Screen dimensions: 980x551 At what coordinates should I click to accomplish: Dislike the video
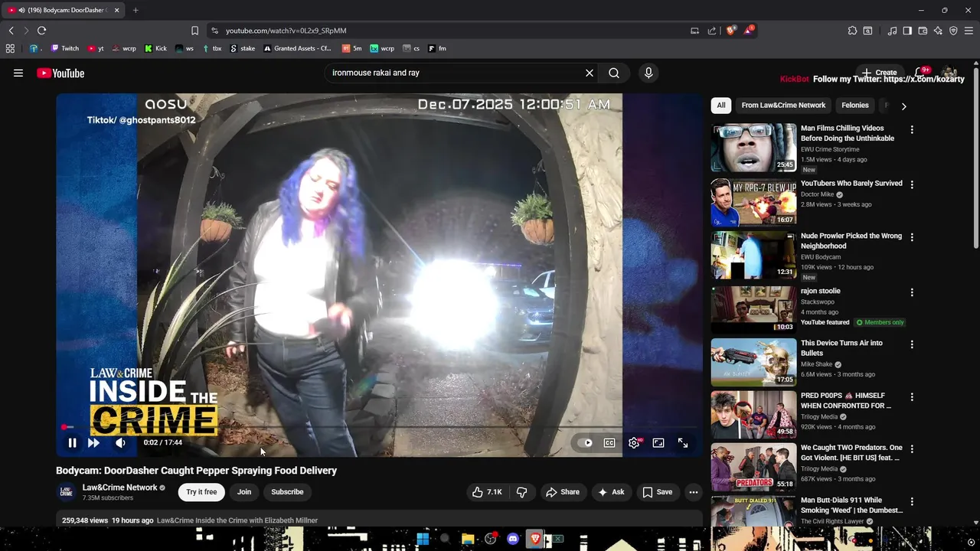click(x=522, y=492)
